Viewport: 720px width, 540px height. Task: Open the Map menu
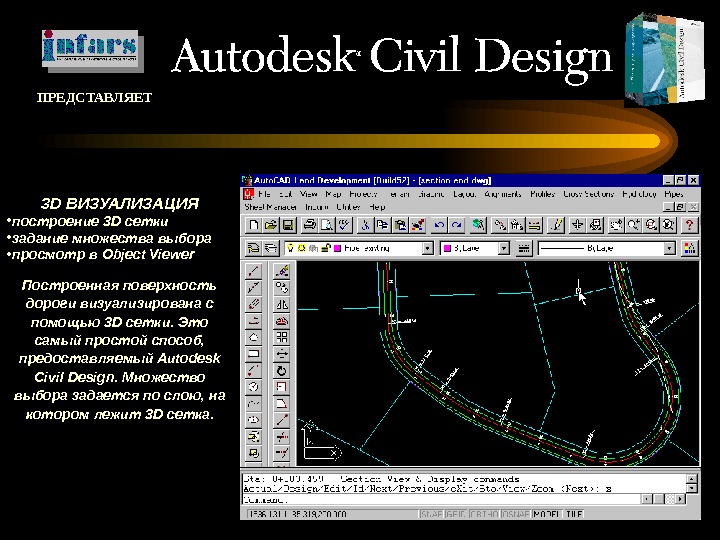tap(333, 194)
